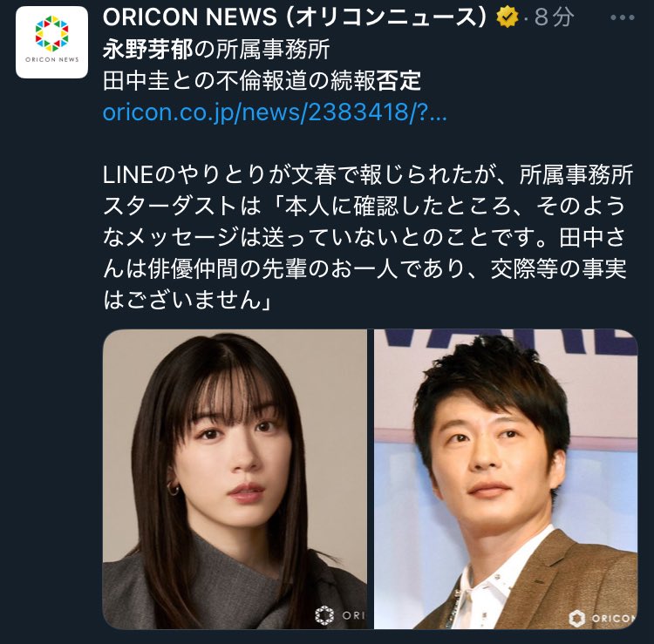This screenshot has height=644, width=654.
Task: Click the gold verified badge
Action: tap(507, 17)
